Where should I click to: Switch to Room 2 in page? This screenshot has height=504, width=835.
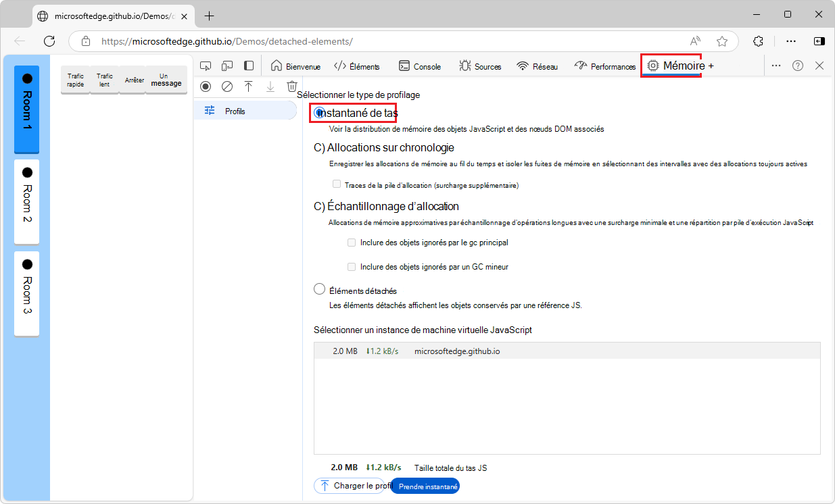pyautogui.click(x=27, y=202)
